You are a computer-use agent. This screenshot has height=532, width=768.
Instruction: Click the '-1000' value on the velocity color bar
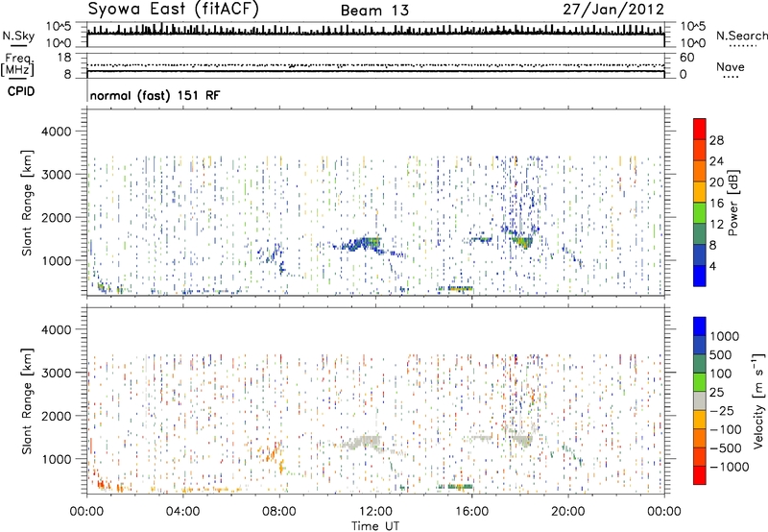(x=730, y=467)
